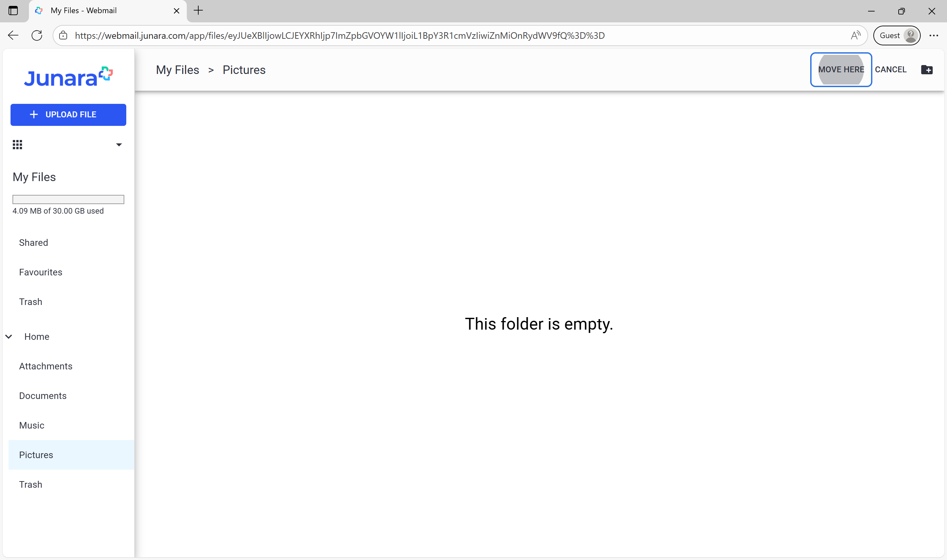Open the tab actions menu icon
Image resolution: width=947 pixels, height=560 pixels.
(x=13, y=11)
